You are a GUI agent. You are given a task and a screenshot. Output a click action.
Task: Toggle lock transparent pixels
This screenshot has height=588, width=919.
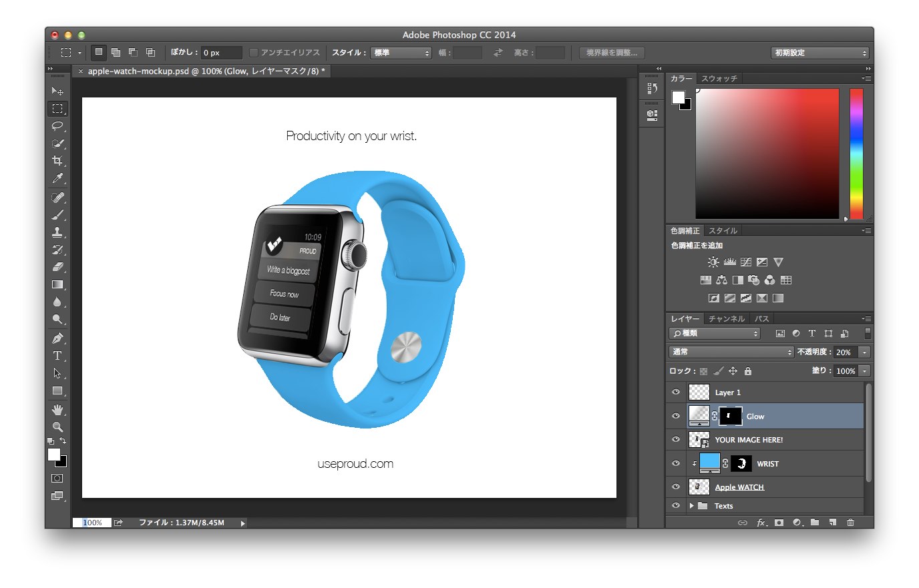703,371
